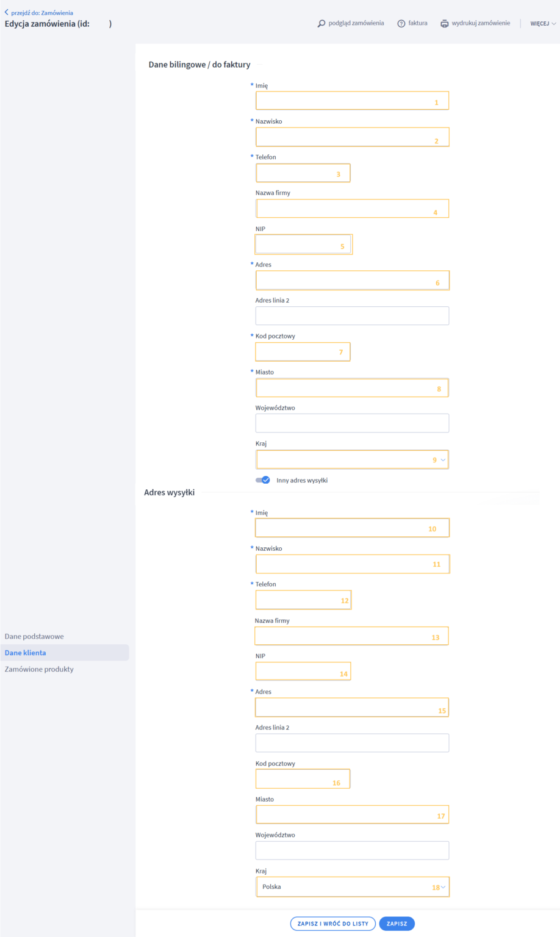Open the billing Kraj dropdown
Screen dimensions: 560x937
tap(352, 459)
